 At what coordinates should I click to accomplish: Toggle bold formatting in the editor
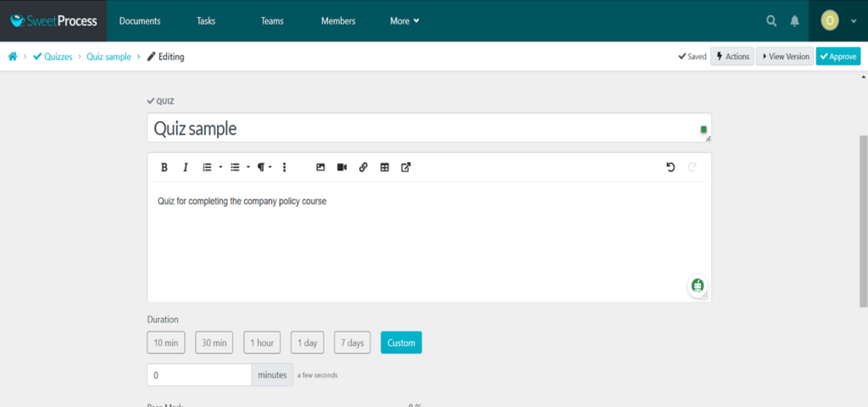164,168
